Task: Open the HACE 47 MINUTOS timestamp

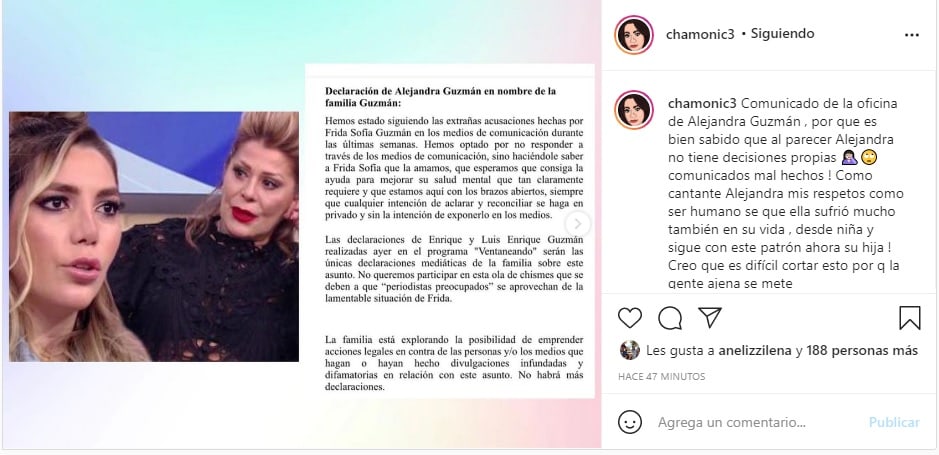Action: [x=662, y=377]
